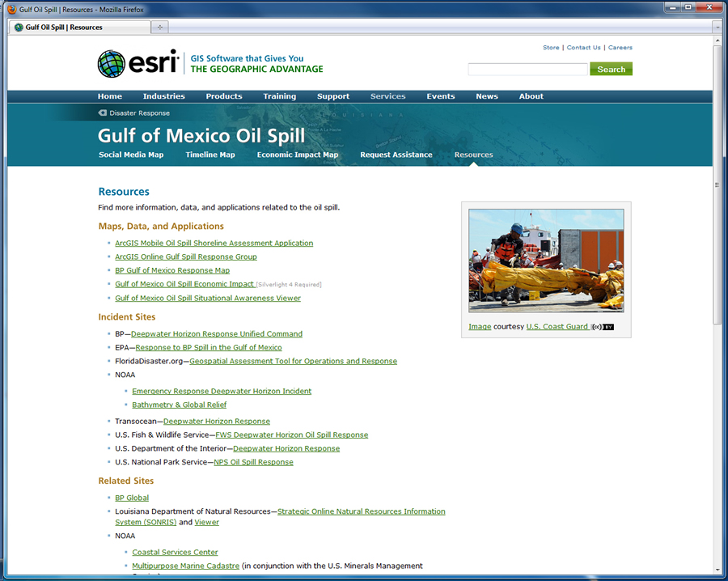The width and height of the screenshot is (728, 581).
Task: Open the Products navigation item
Action: tap(224, 96)
